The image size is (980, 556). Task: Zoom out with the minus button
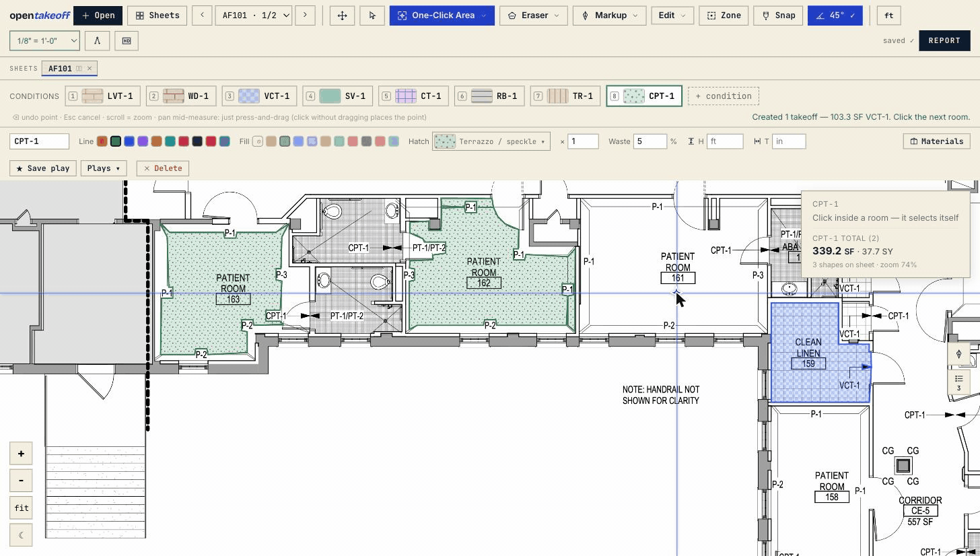pyautogui.click(x=21, y=481)
